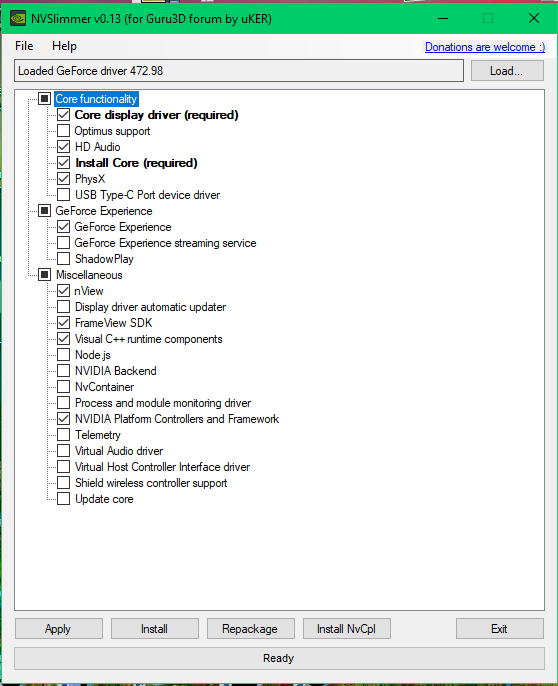Open the Donations are welcome link
558x686 pixels.
coord(485,47)
